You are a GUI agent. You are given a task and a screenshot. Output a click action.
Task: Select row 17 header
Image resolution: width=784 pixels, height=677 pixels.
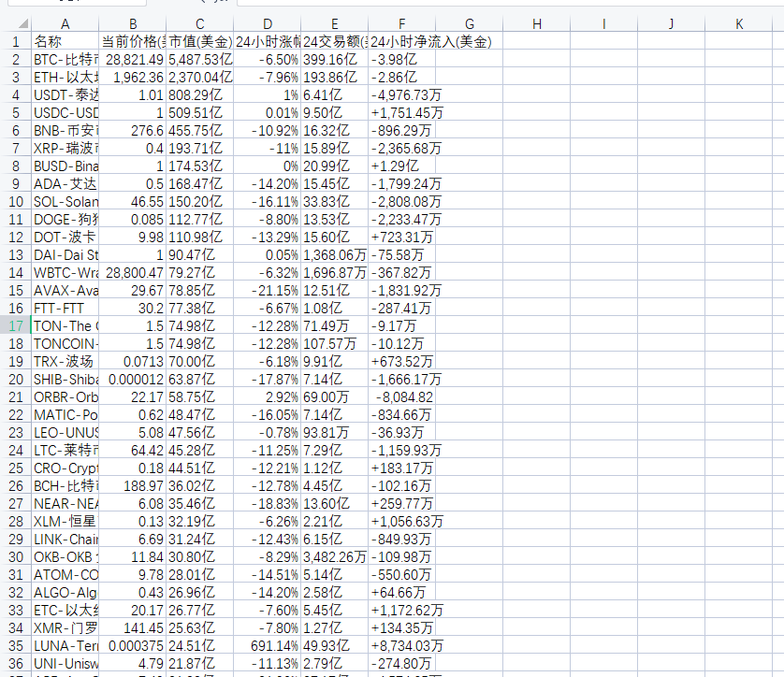pos(16,326)
